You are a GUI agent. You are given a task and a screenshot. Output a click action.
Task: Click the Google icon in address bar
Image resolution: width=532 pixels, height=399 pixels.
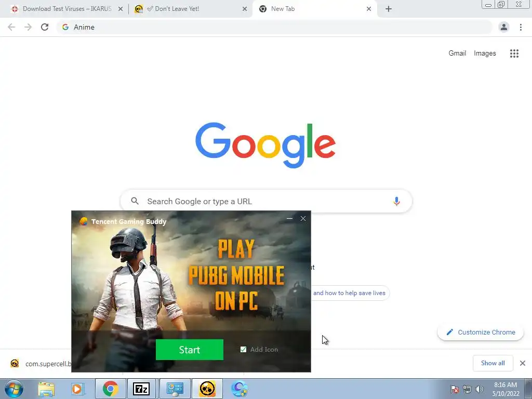[65, 27]
